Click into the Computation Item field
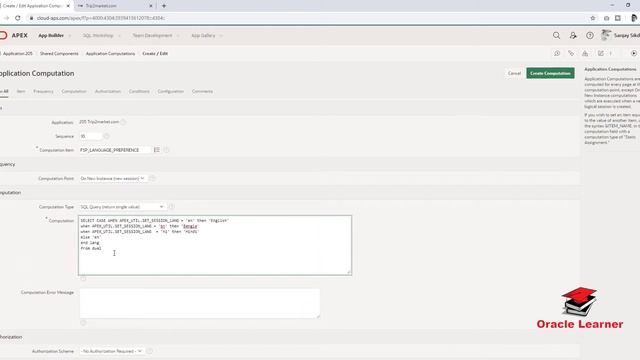The image size is (640, 360). click(115, 150)
